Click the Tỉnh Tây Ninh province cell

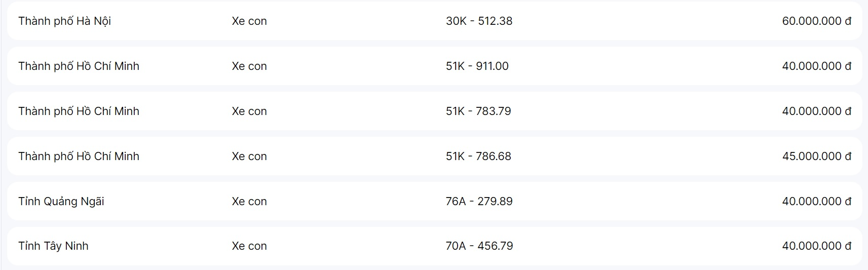(x=53, y=246)
